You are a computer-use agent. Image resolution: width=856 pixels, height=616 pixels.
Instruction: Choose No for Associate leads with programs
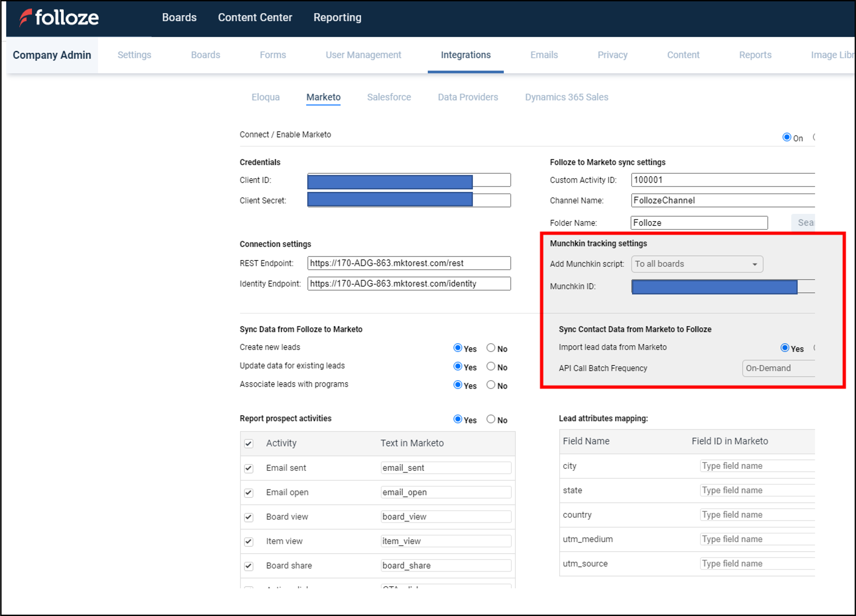click(491, 384)
